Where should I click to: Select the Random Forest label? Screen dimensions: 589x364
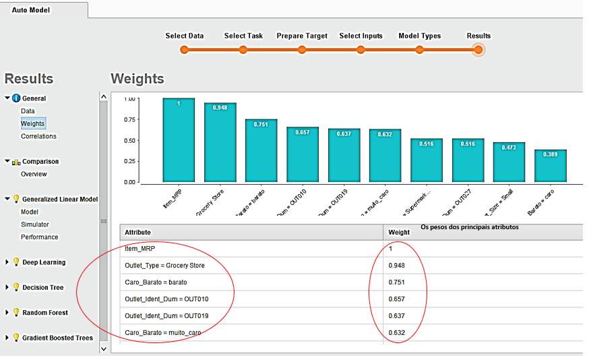coord(45,313)
